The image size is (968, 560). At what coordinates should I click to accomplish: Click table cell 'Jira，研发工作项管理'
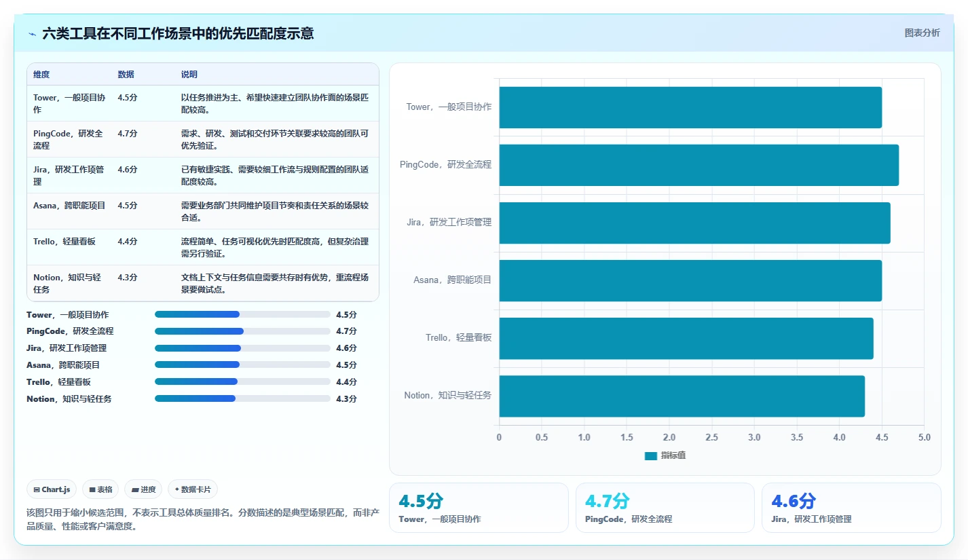pyautogui.click(x=69, y=175)
